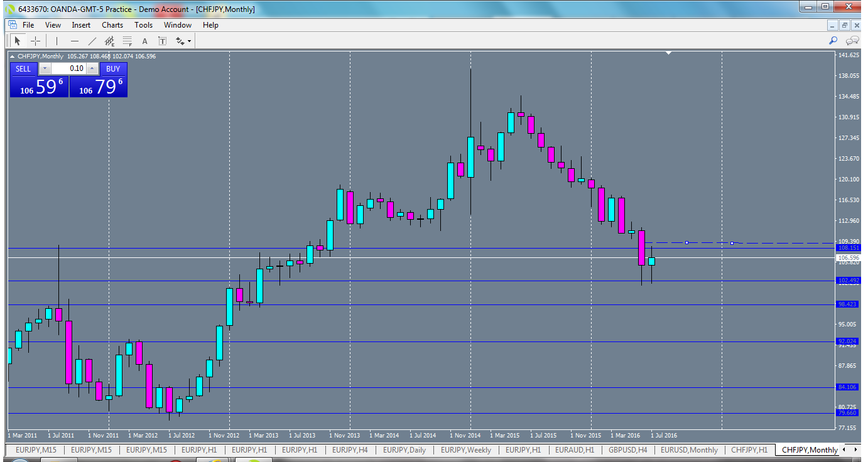Open the search magnifier tool
Viewport: 868px width, 462px height.
coord(833,40)
